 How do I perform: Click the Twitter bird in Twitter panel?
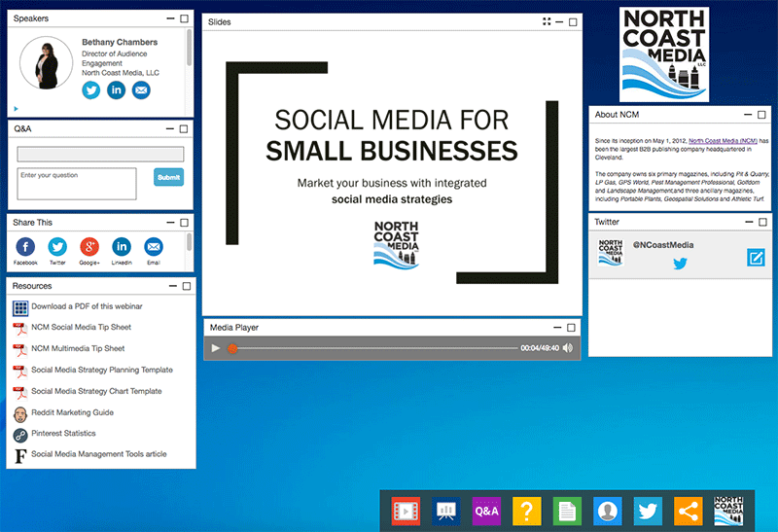680,263
